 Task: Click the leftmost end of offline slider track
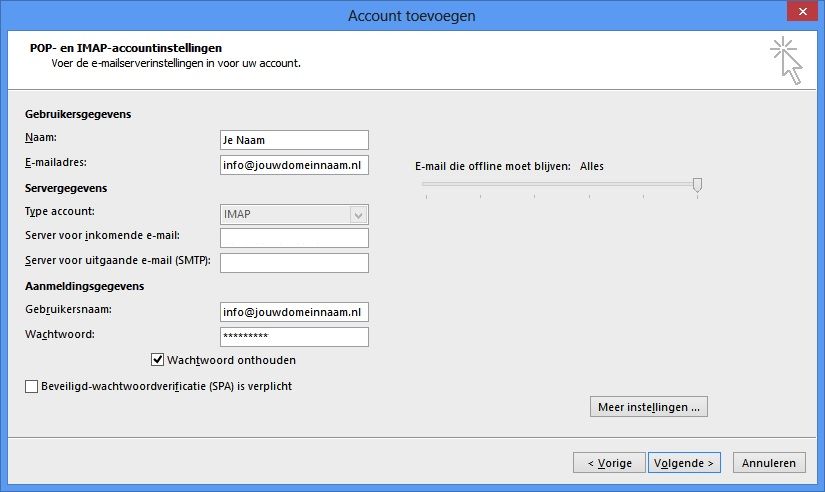pyautogui.click(x=426, y=184)
